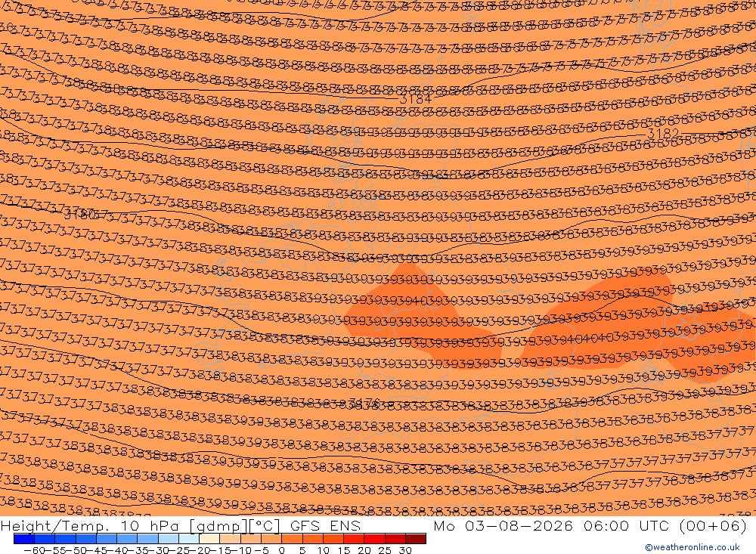Choose the blue swatch between -45 and -40

107,539
